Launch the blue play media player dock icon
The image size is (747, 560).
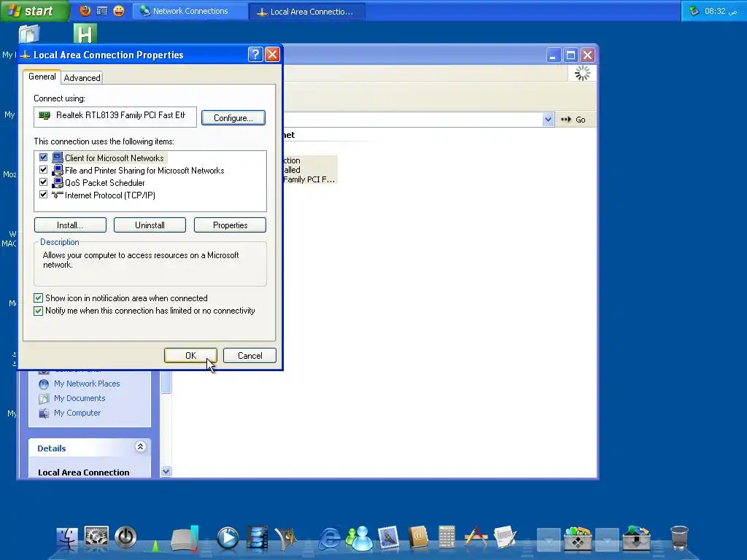point(228,539)
